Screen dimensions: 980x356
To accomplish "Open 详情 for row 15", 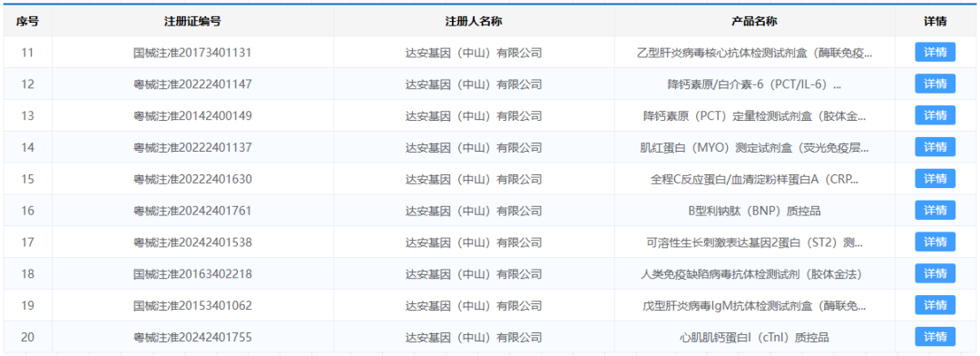I will click(935, 178).
